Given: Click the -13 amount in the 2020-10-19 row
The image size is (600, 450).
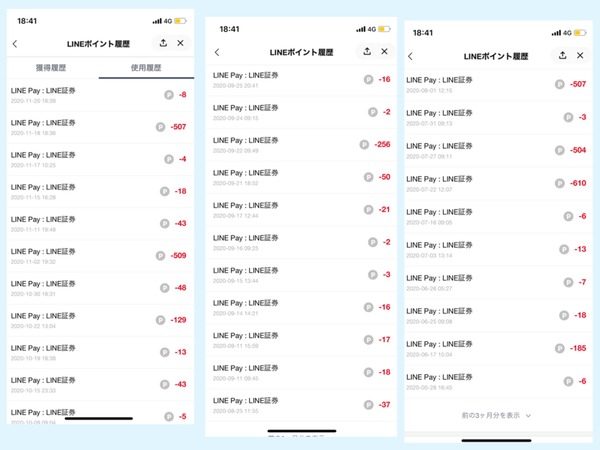Looking at the screenshot, I should pyautogui.click(x=180, y=352).
